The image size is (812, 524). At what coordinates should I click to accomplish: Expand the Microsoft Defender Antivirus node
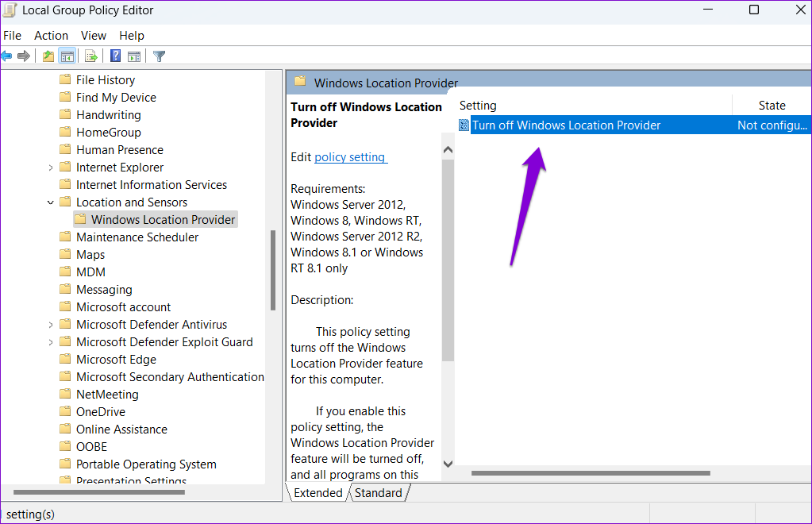pyautogui.click(x=50, y=325)
